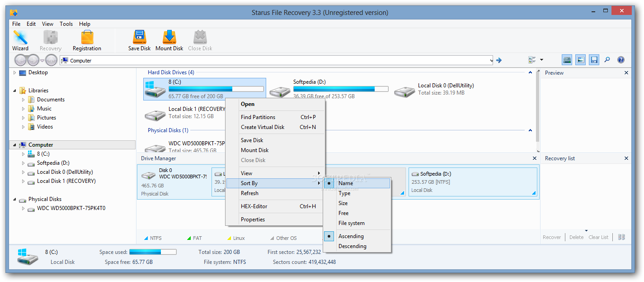Close the Preview panel

pyautogui.click(x=626, y=73)
